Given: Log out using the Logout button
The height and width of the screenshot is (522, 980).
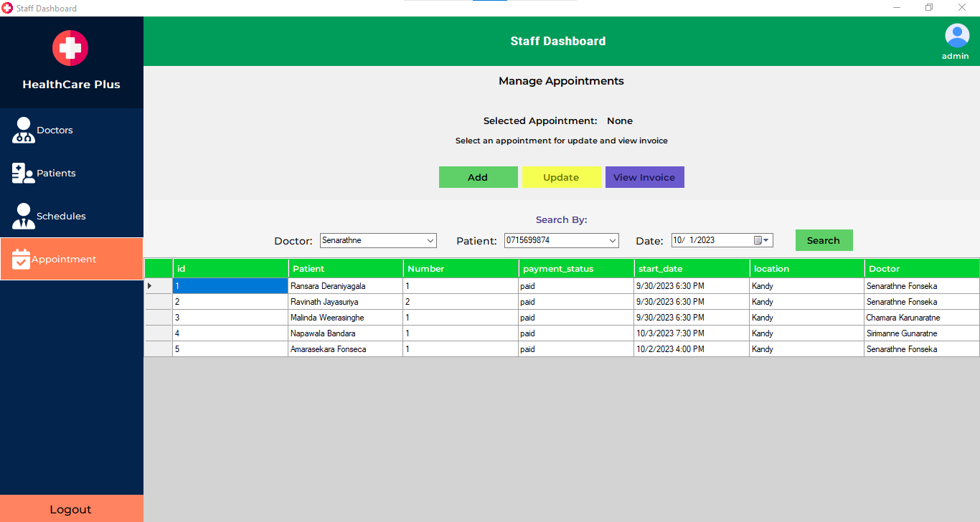Looking at the screenshot, I should tap(72, 509).
